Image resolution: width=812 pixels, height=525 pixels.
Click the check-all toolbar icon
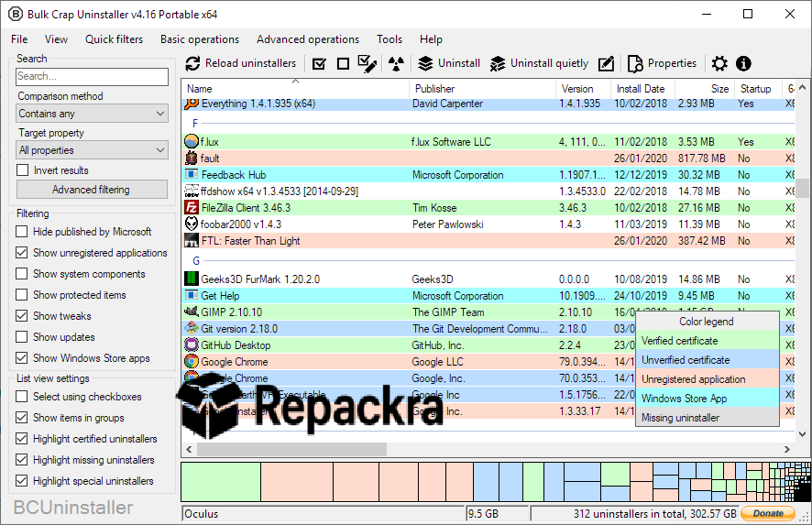[320, 64]
